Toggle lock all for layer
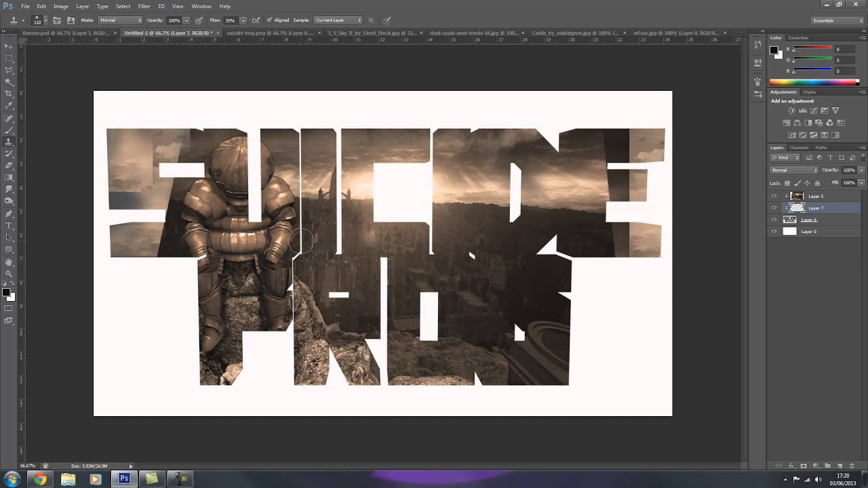 coord(816,183)
